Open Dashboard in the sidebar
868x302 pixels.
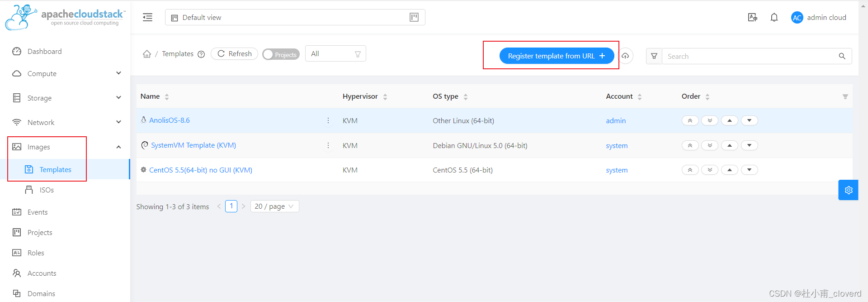click(44, 52)
